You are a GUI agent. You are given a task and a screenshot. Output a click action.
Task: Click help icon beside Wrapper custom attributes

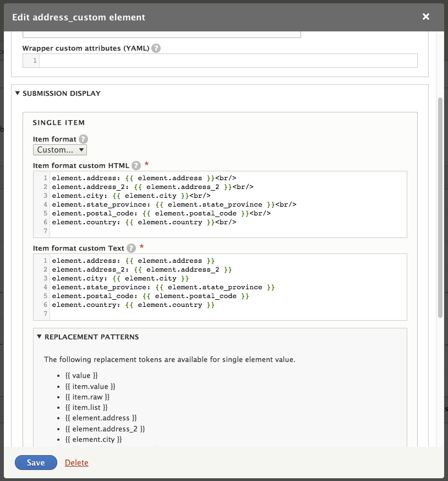point(156,48)
